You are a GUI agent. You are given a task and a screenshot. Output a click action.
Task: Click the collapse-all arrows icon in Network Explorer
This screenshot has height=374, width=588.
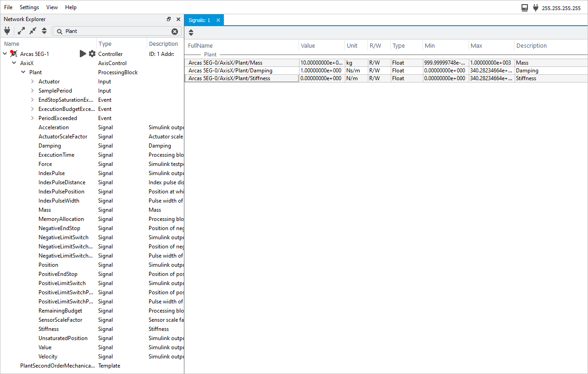tap(33, 31)
